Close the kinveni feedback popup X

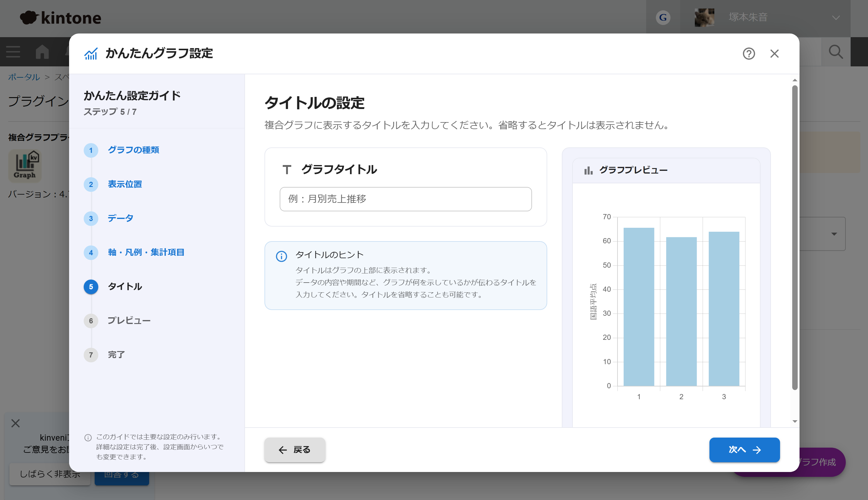click(16, 423)
